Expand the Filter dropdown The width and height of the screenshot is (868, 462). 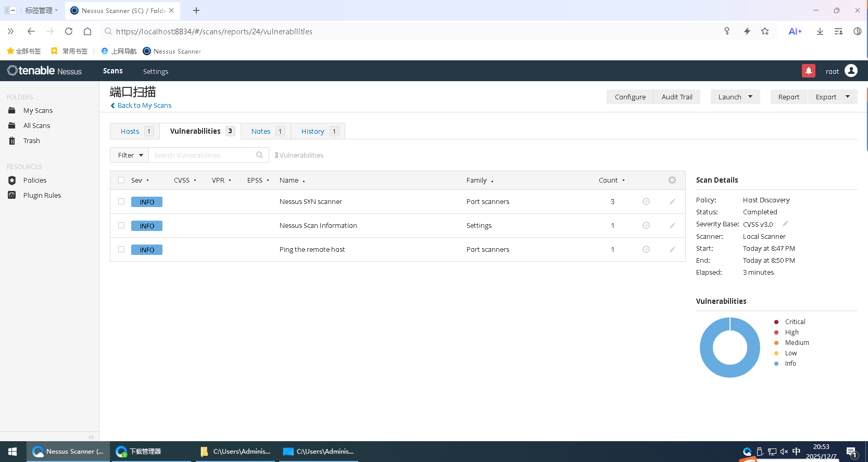click(130, 155)
